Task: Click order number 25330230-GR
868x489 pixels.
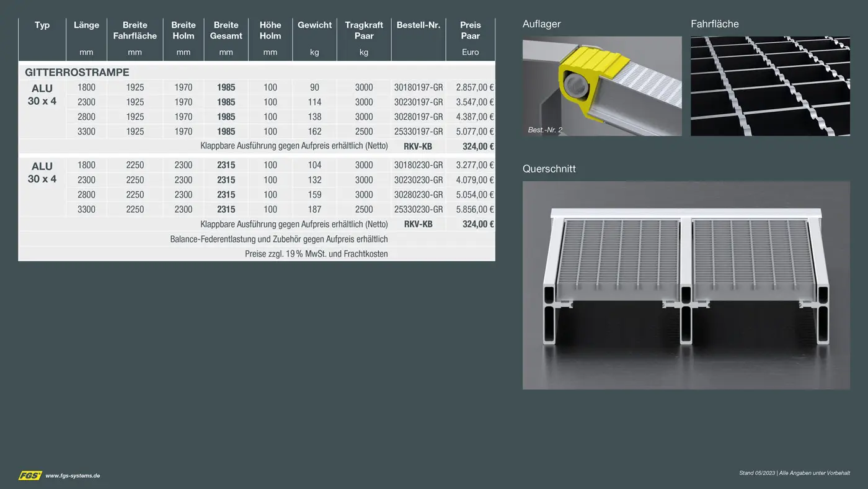Action: [418, 210]
